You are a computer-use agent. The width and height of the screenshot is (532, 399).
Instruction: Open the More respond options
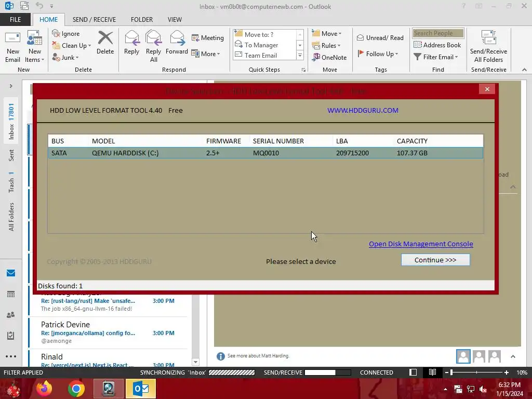click(206, 54)
